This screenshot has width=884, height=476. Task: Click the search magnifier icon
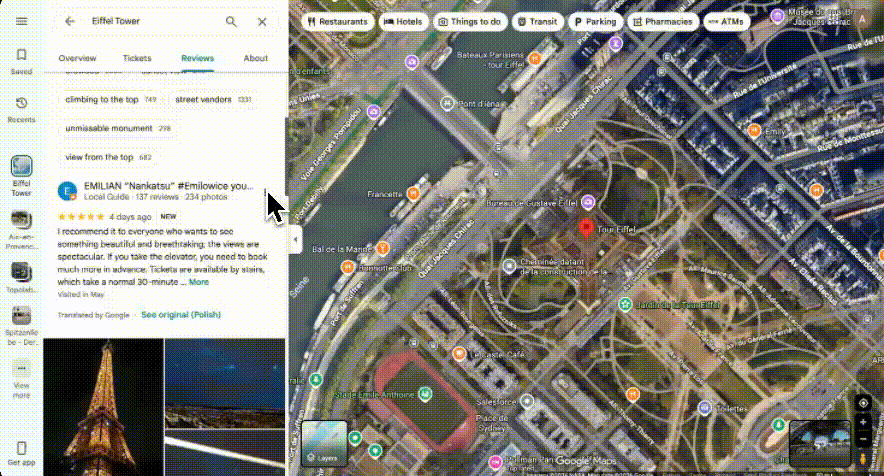(231, 21)
